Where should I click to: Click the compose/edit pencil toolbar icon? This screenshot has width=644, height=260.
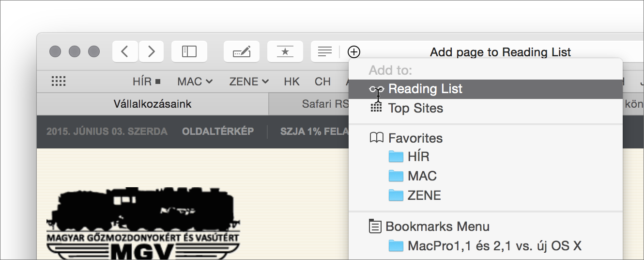(x=242, y=51)
